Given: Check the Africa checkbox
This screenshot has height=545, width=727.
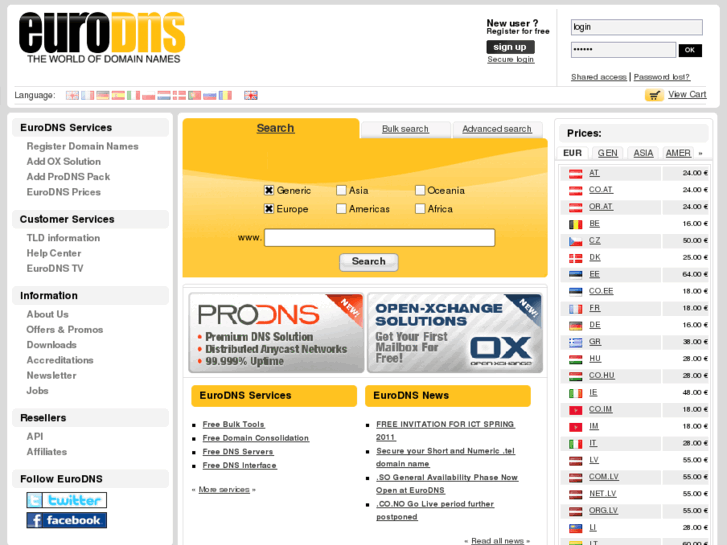Looking at the screenshot, I should [x=420, y=209].
